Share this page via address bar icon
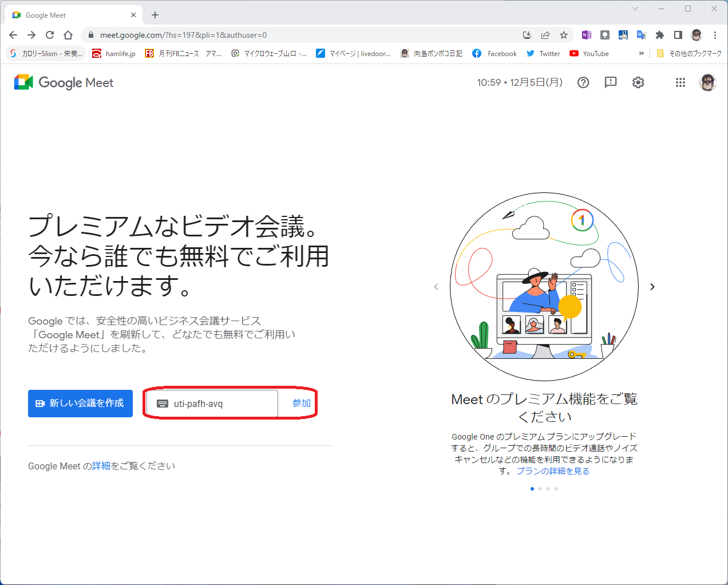This screenshot has width=728, height=585. coord(545,35)
